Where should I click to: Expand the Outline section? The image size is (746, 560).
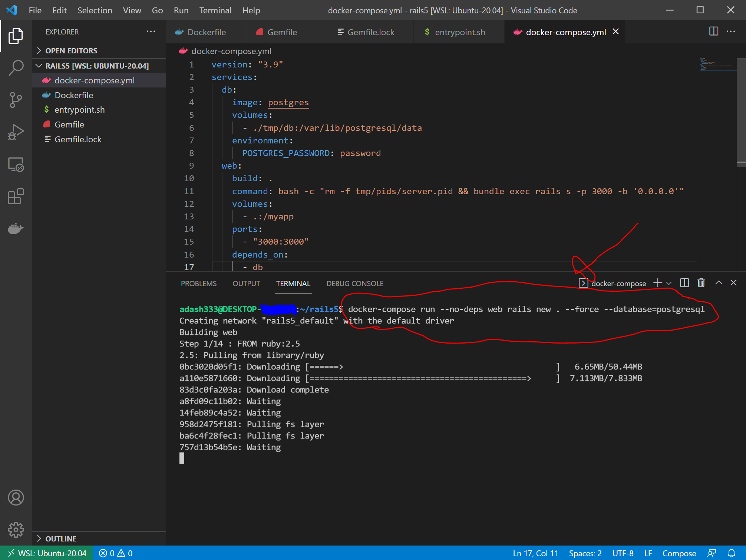coord(99,539)
